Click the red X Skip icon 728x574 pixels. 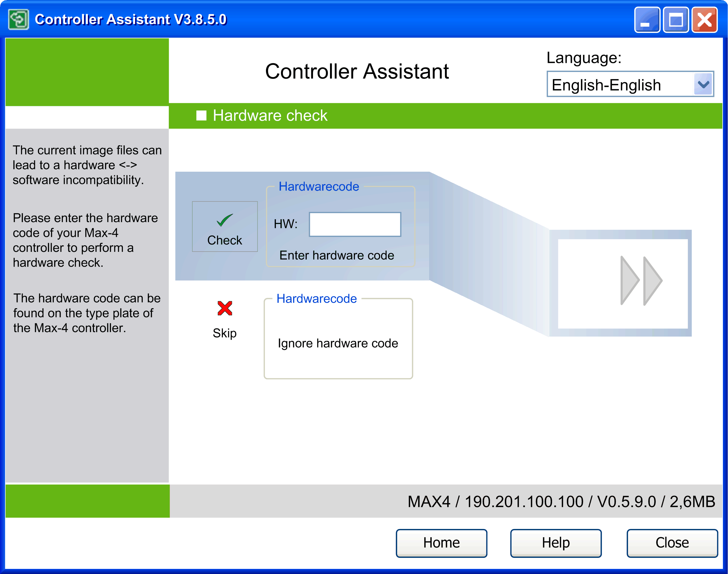coord(225,308)
